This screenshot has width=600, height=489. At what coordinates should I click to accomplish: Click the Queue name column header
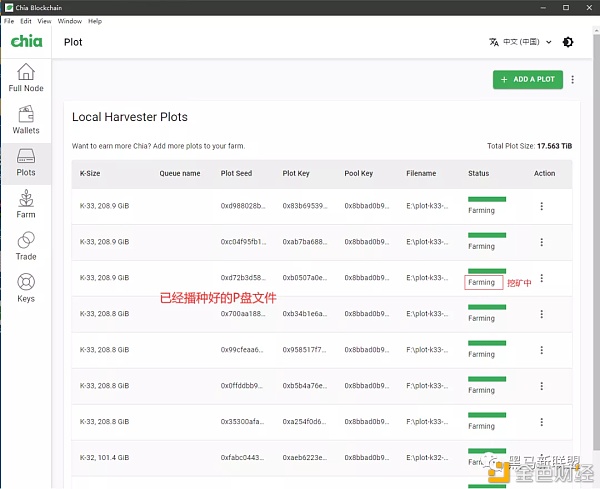(x=180, y=173)
